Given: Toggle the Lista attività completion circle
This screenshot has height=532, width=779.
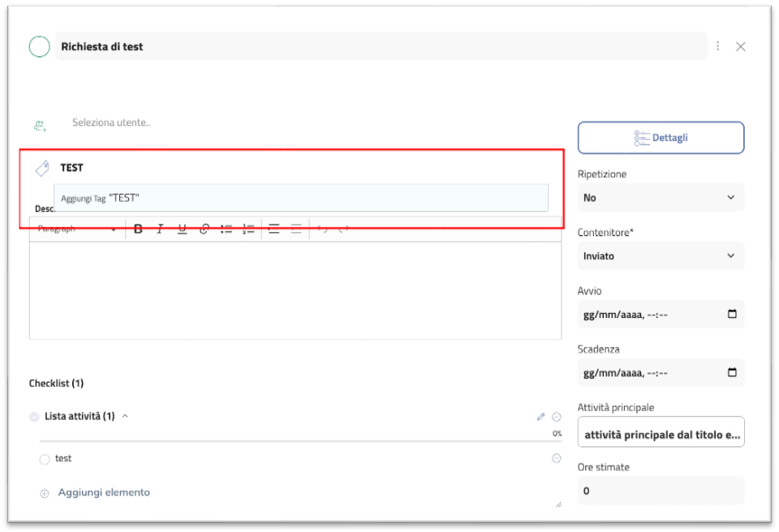Looking at the screenshot, I should (x=34, y=417).
